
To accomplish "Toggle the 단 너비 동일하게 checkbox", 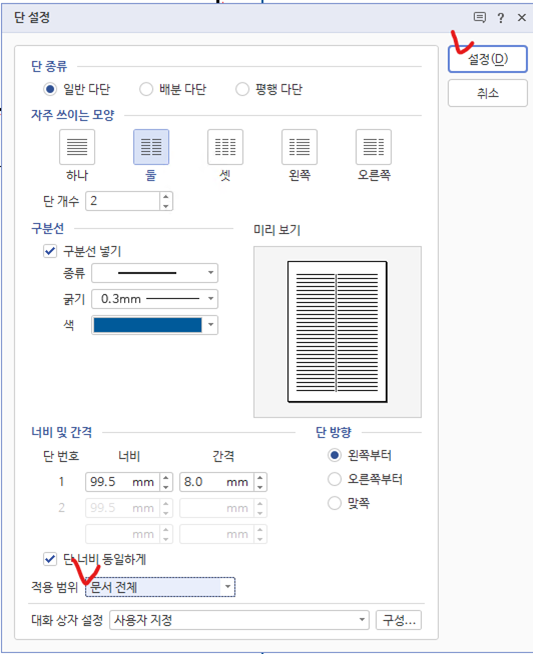I will (50, 559).
